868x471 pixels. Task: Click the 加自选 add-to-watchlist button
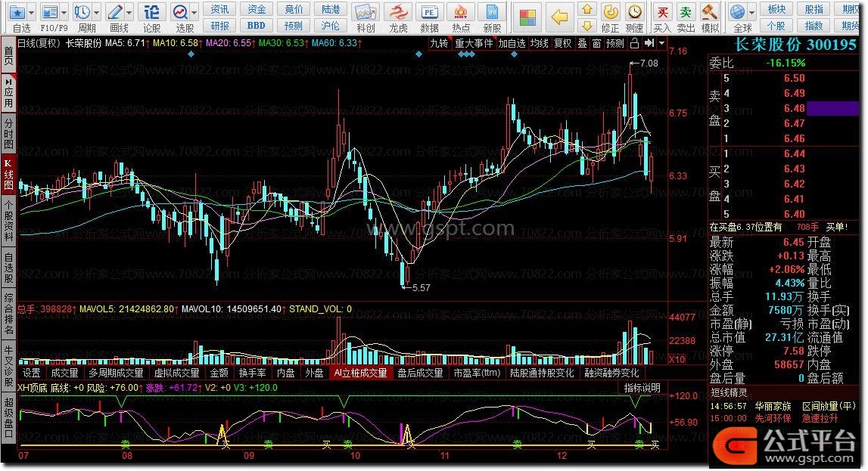click(x=512, y=43)
